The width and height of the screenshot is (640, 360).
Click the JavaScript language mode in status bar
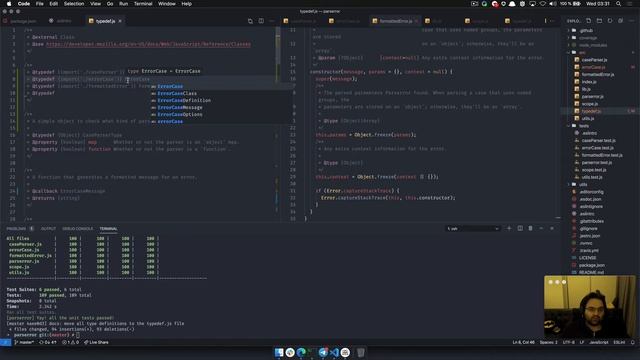599,342
